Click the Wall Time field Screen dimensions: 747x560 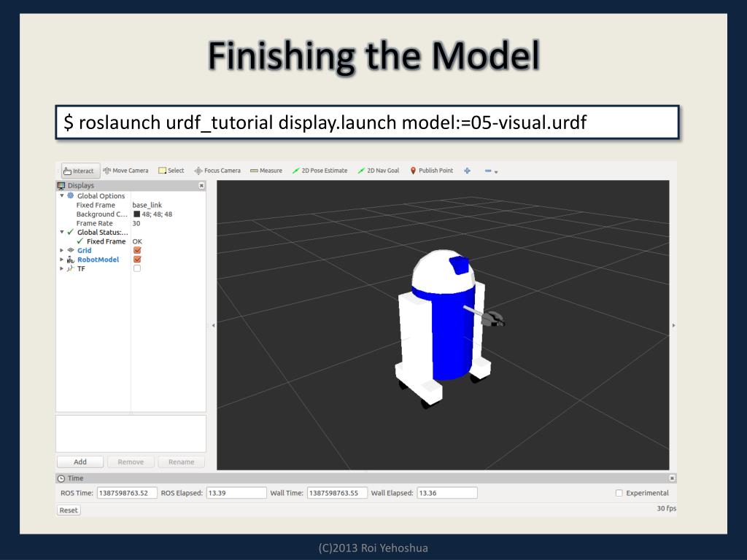tap(337, 493)
